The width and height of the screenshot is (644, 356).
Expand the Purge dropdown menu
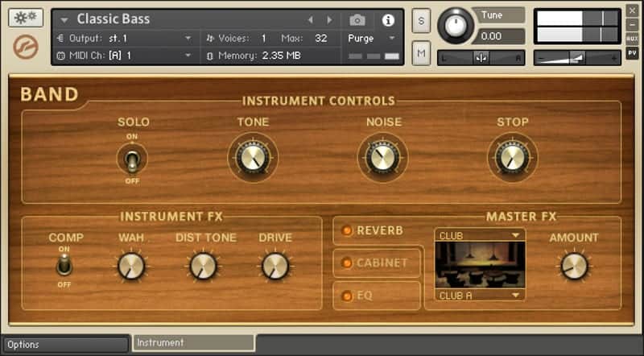pyautogui.click(x=372, y=38)
